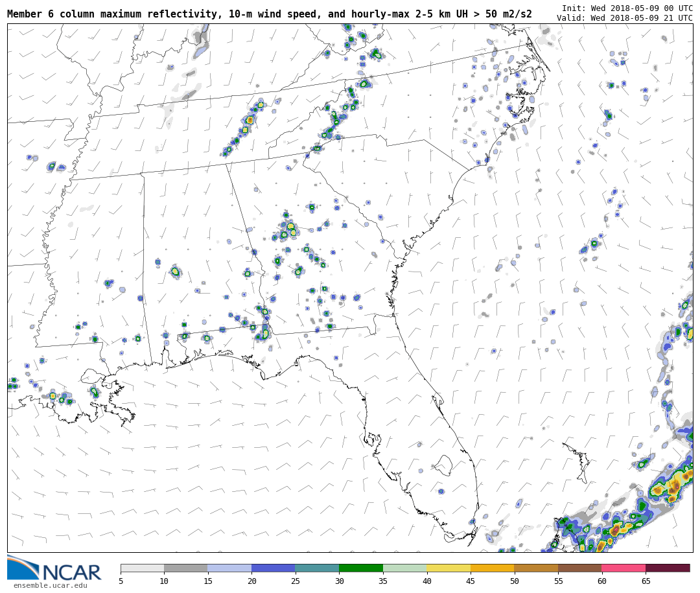Screen dimensions: 700x593
Task: Click the yellow 40-45 colorbar swatch
Action: point(448,568)
